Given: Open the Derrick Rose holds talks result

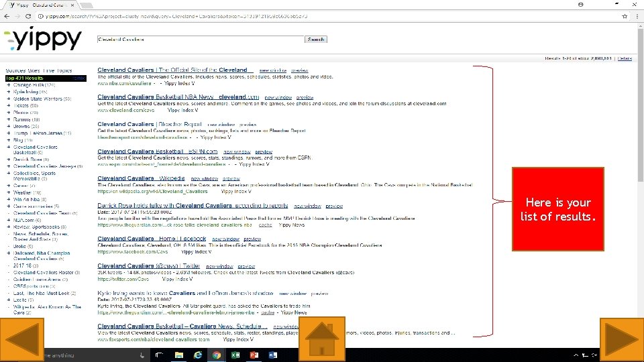Looking at the screenshot, I should (193, 205).
